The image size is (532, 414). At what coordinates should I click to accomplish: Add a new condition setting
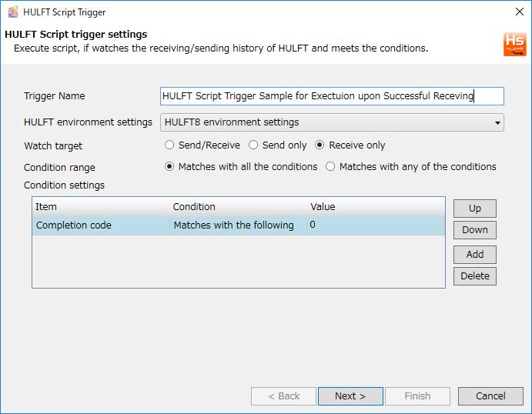[x=475, y=254]
